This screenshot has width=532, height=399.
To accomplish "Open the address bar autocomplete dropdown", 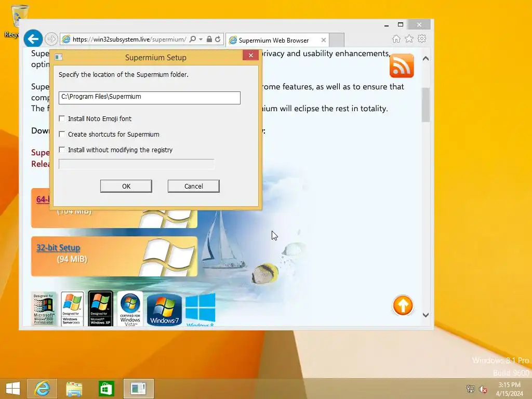I will [x=201, y=39].
